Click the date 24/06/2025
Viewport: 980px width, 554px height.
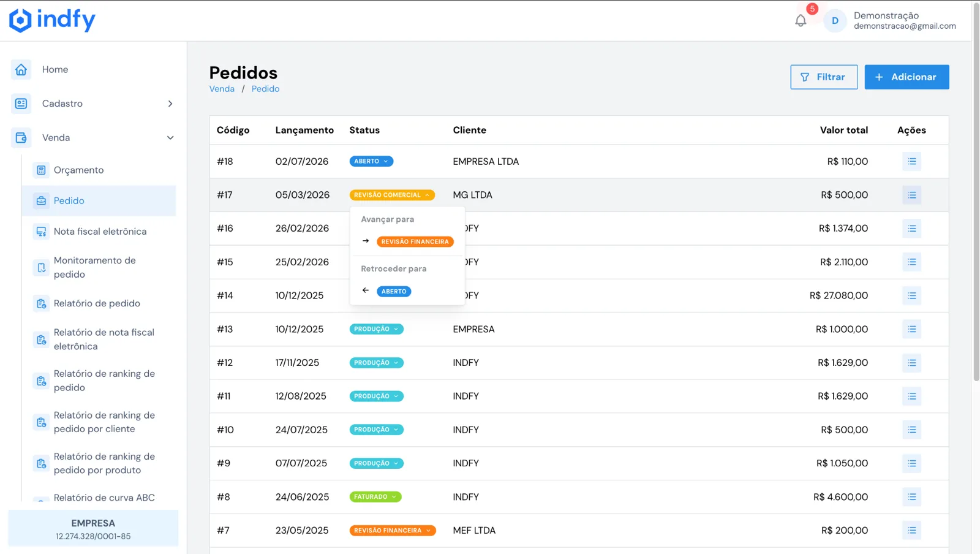(x=302, y=497)
